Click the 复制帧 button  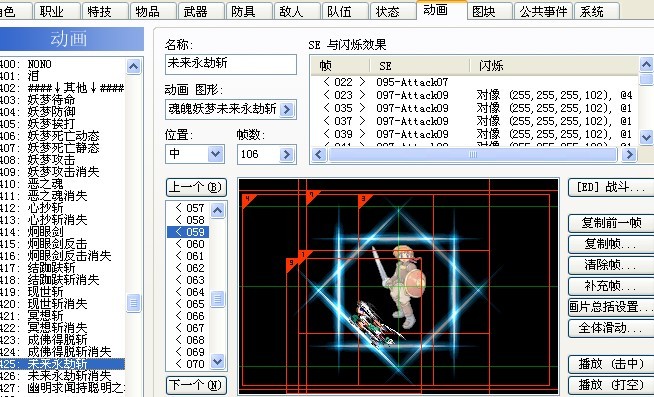coord(612,244)
